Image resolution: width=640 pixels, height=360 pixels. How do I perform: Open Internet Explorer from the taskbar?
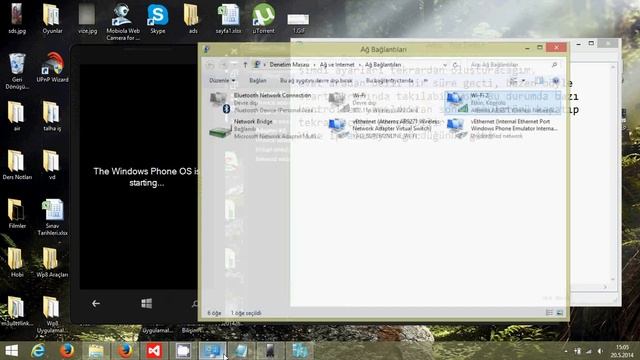(x=38, y=351)
